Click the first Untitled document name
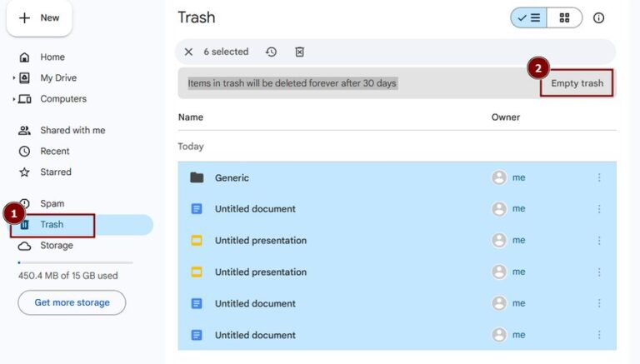Image resolution: width=640 pixels, height=364 pixels. click(255, 209)
